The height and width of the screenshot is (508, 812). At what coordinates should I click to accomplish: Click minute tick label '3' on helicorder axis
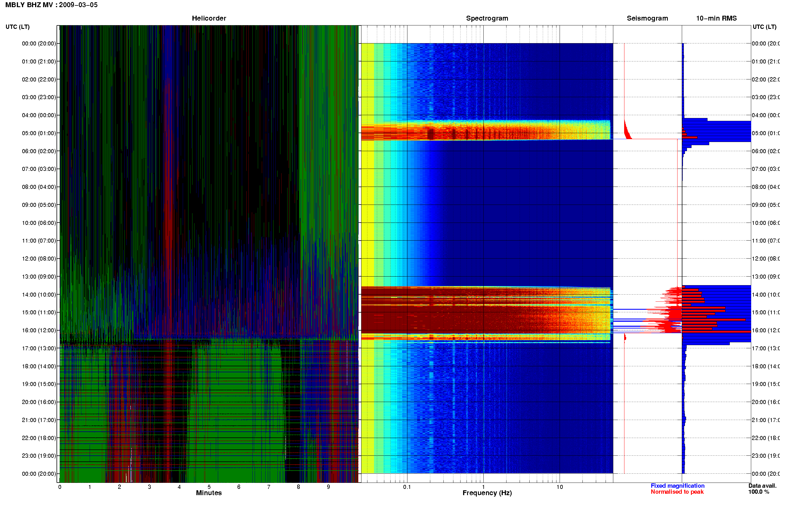tap(149, 487)
